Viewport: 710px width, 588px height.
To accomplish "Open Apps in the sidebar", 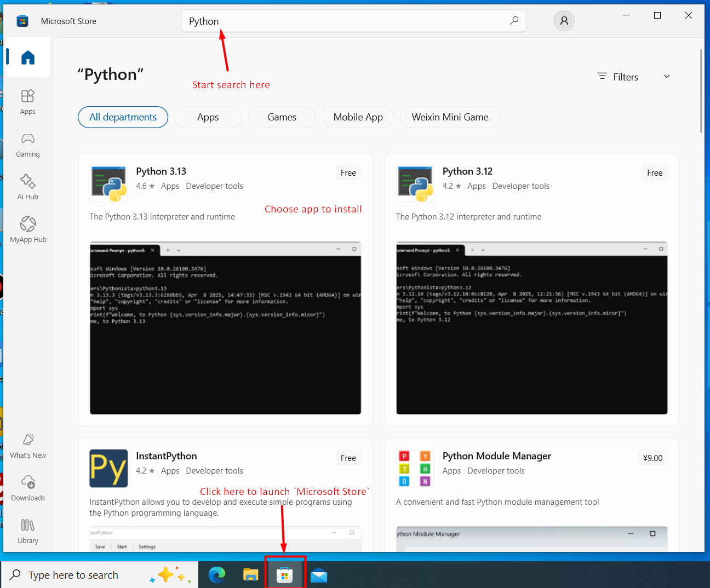I will point(28,102).
